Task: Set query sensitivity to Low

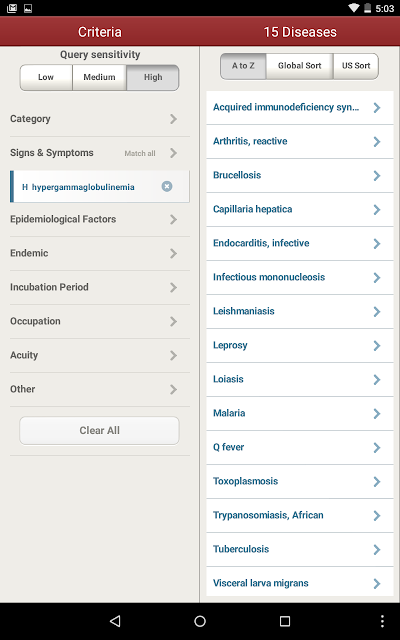Action: tap(46, 77)
